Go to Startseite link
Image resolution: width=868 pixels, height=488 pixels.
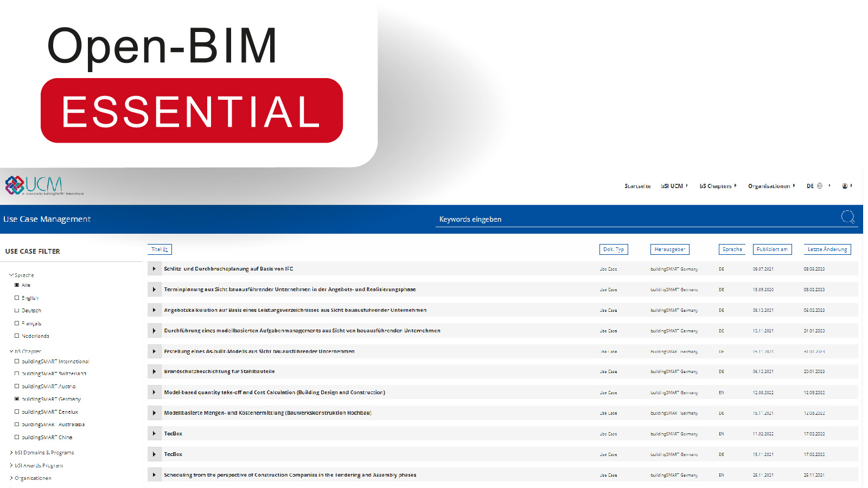[637, 186]
